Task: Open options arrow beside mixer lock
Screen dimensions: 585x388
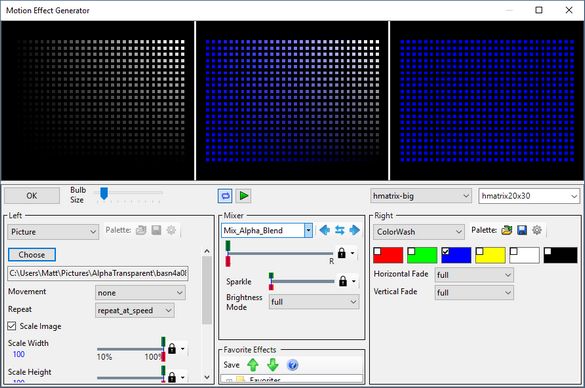Action: click(x=352, y=253)
